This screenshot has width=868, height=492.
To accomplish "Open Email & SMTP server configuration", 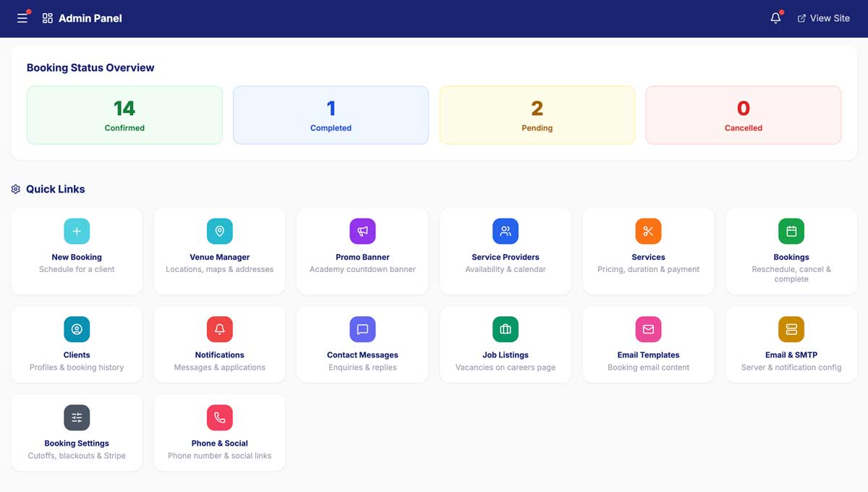I will click(791, 344).
